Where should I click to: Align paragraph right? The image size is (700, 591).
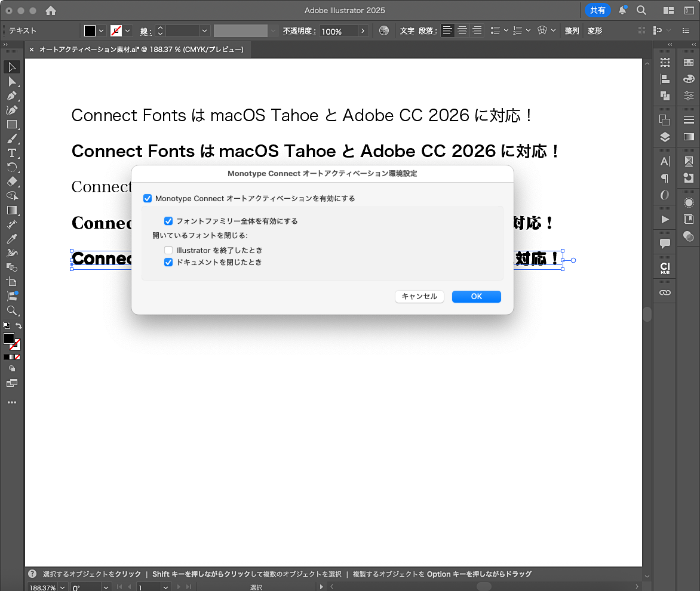(x=477, y=30)
